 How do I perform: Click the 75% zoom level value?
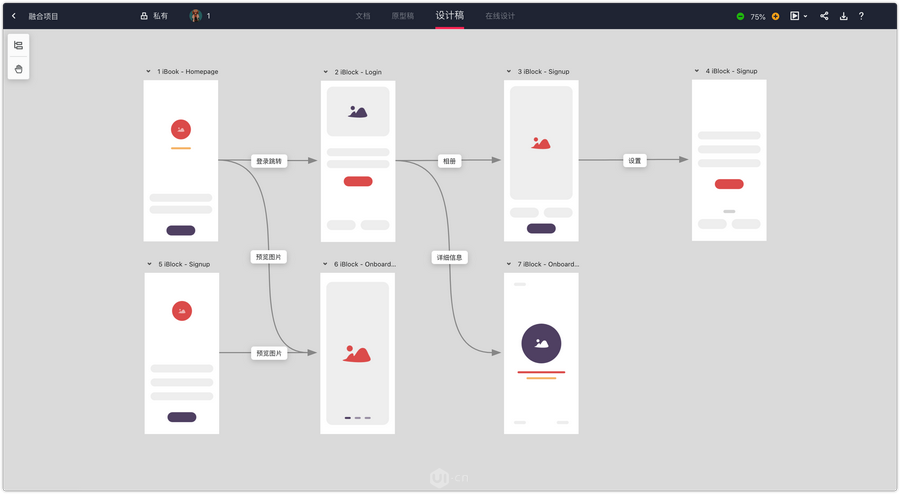(x=758, y=17)
